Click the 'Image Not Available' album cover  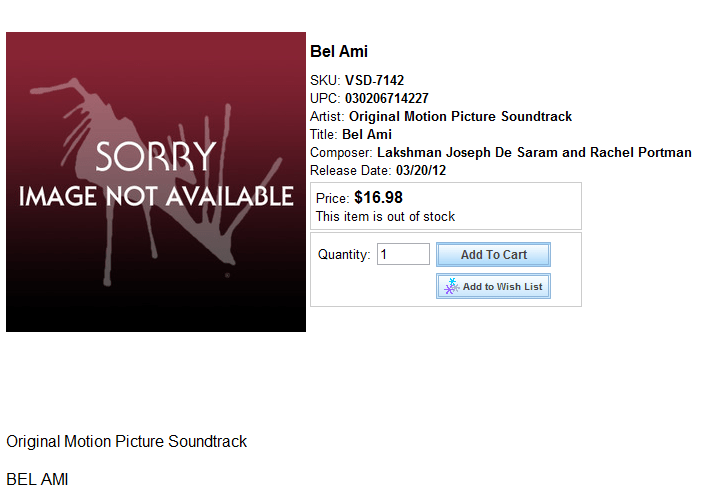tap(156, 182)
